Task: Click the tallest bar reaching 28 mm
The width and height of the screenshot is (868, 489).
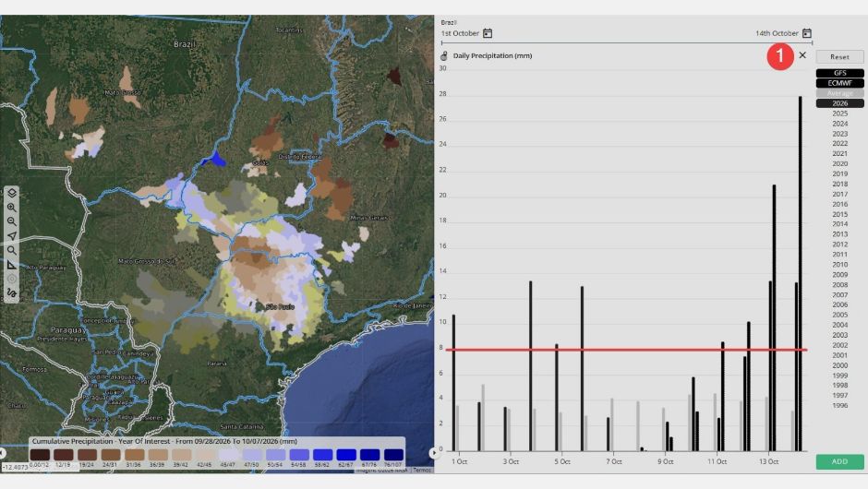Action: [800, 273]
